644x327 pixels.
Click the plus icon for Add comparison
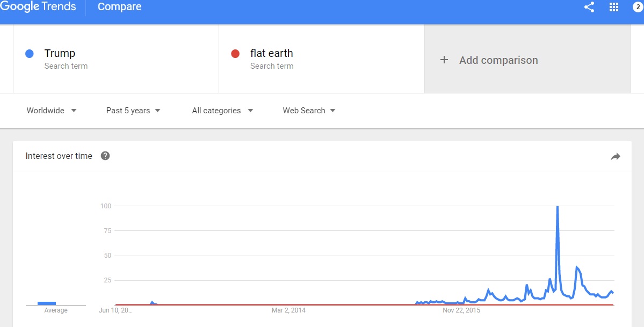(x=444, y=60)
